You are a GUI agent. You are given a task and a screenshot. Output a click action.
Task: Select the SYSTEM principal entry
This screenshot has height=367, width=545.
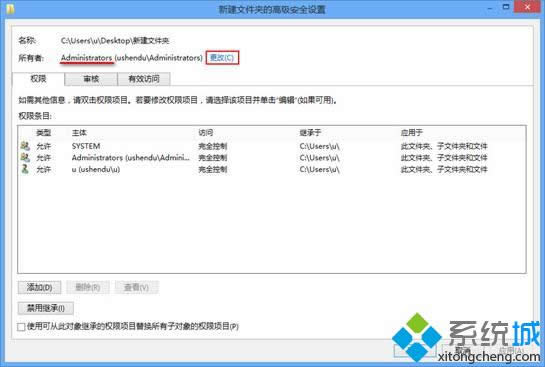86,146
